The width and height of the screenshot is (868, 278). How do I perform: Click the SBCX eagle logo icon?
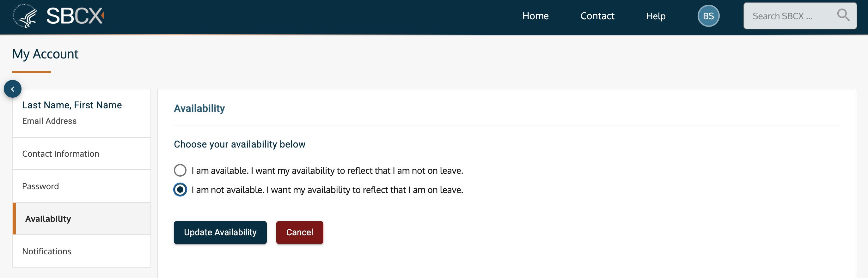(x=25, y=16)
